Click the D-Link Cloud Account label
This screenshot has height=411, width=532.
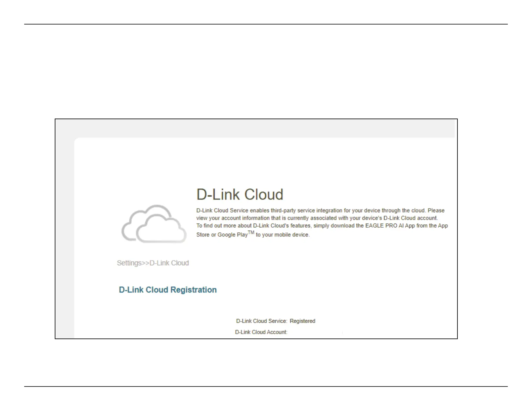tap(261, 332)
